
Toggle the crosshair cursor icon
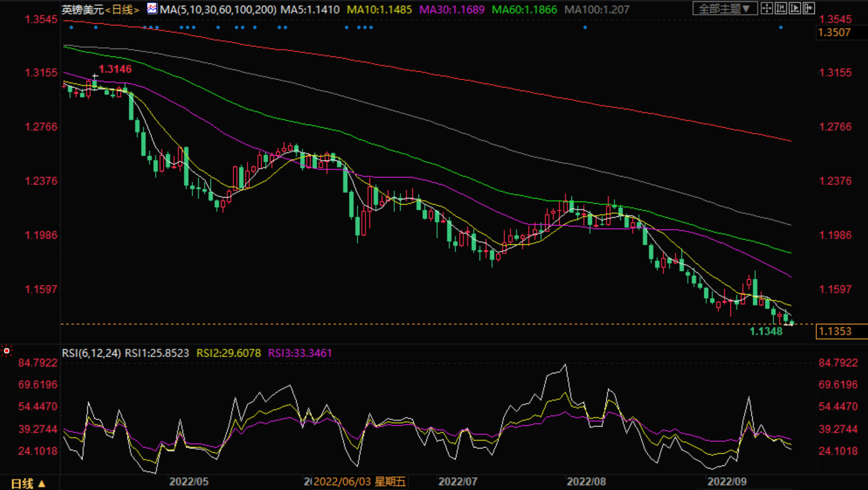(x=767, y=9)
